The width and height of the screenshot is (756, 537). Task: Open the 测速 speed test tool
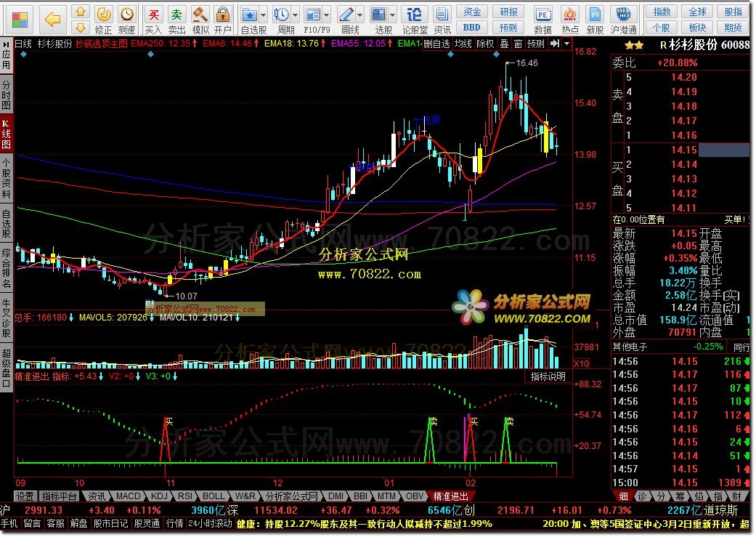coord(126,20)
